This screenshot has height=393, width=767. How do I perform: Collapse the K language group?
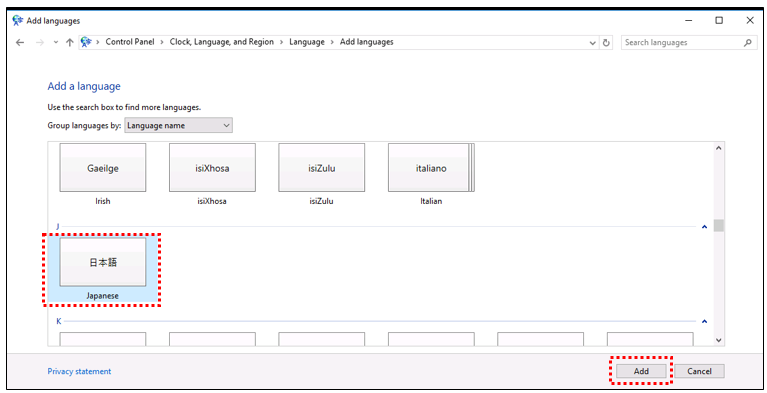(704, 322)
